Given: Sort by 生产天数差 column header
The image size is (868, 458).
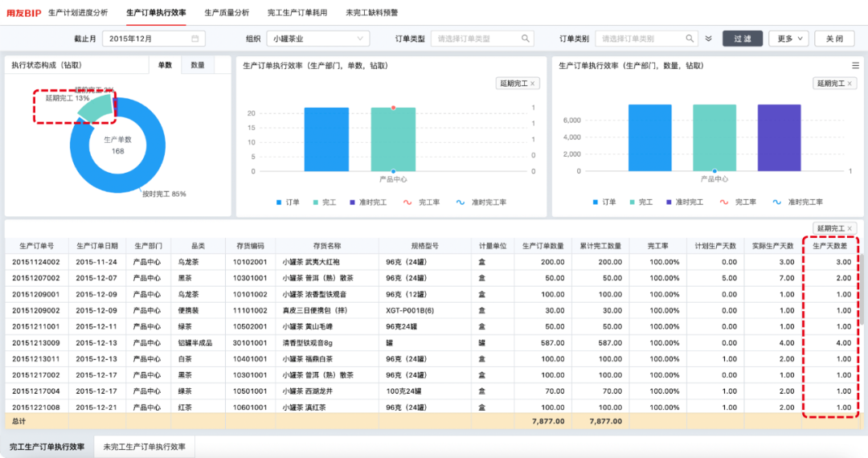Looking at the screenshot, I should point(829,246).
